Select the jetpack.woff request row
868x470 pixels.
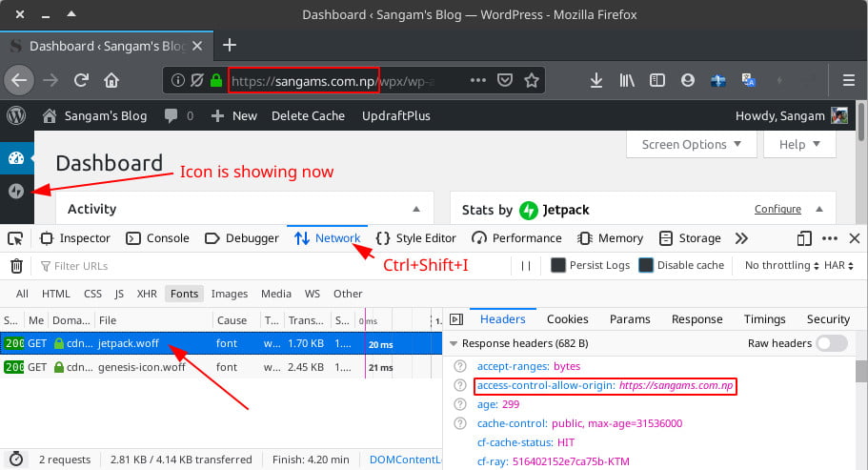221,344
